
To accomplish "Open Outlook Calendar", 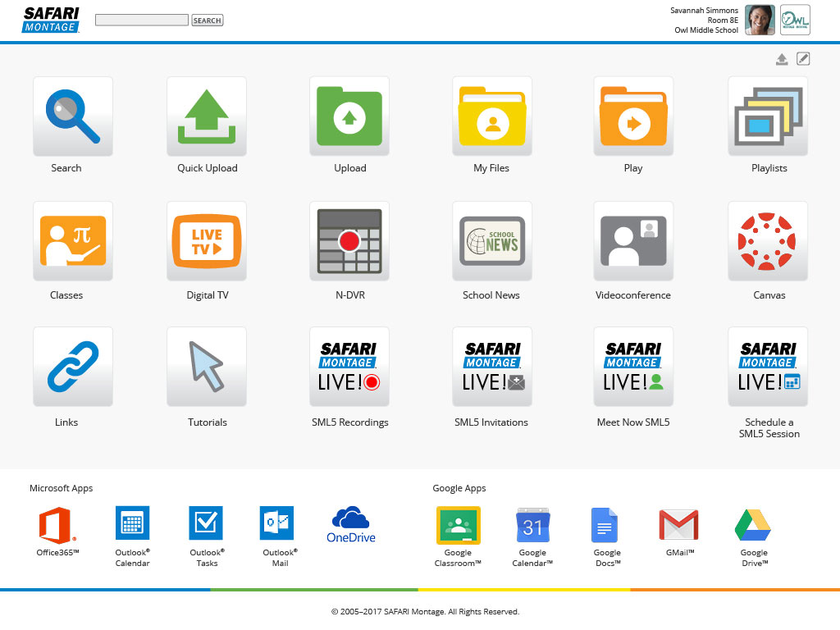I will [x=132, y=523].
